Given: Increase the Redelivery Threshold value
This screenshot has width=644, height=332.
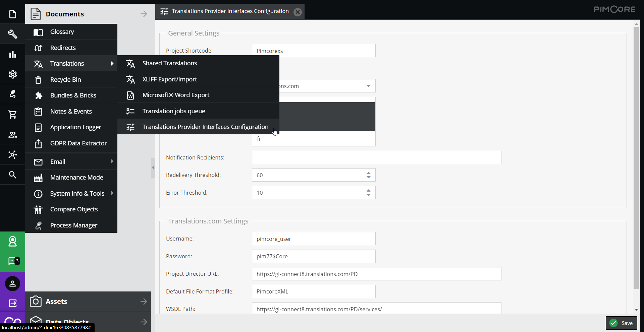Looking at the screenshot, I should point(368,173).
